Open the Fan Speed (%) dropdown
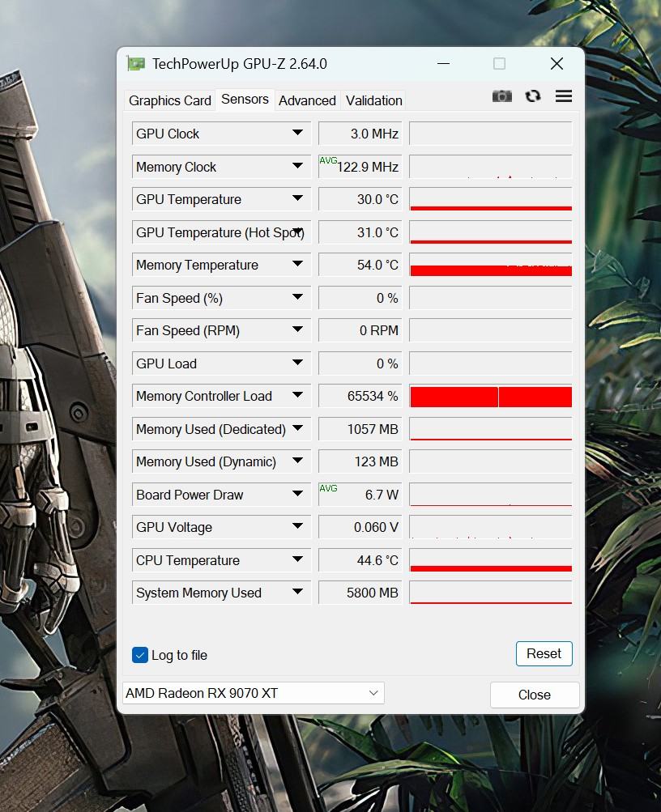The image size is (661, 812). [x=297, y=297]
